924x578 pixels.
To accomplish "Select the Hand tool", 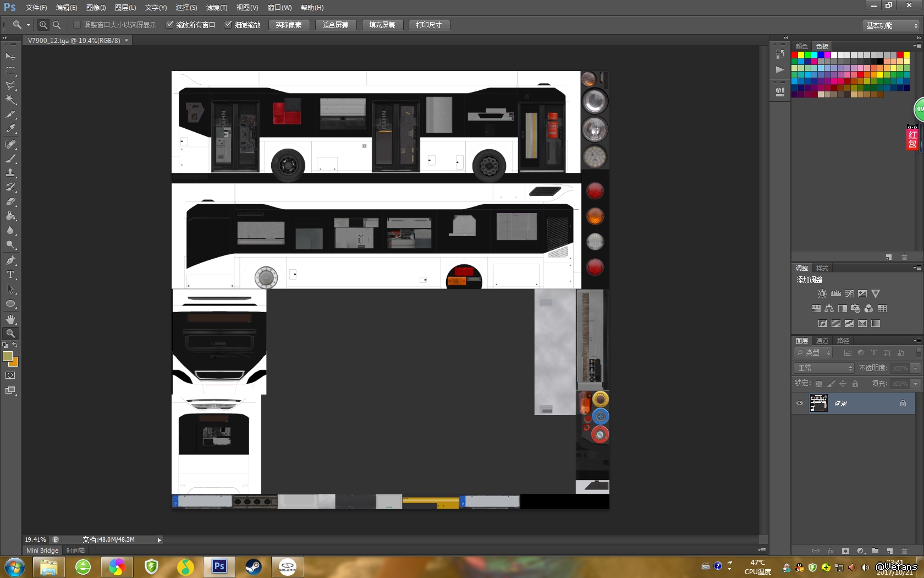I will pyautogui.click(x=10, y=319).
